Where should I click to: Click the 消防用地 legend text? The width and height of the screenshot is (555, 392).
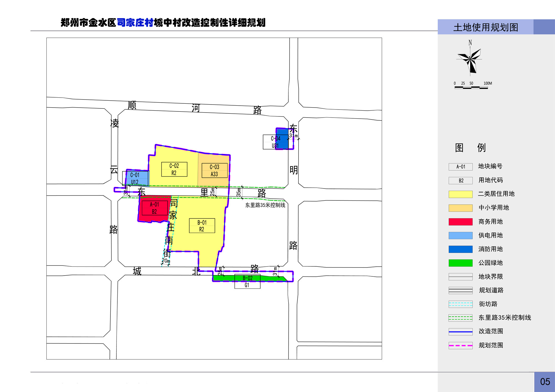491,249
